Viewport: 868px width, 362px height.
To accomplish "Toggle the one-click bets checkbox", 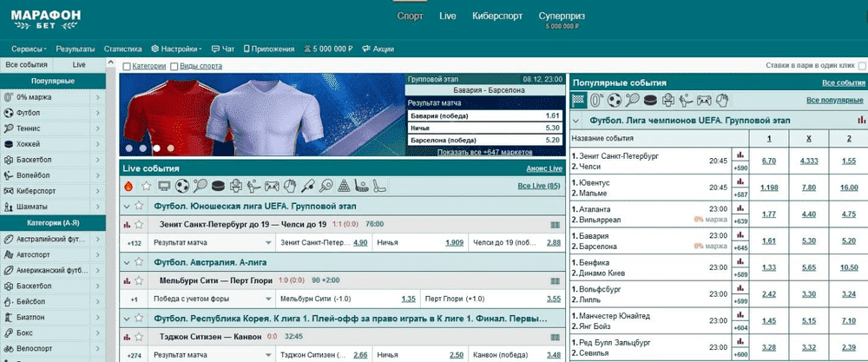I will (861, 65).
